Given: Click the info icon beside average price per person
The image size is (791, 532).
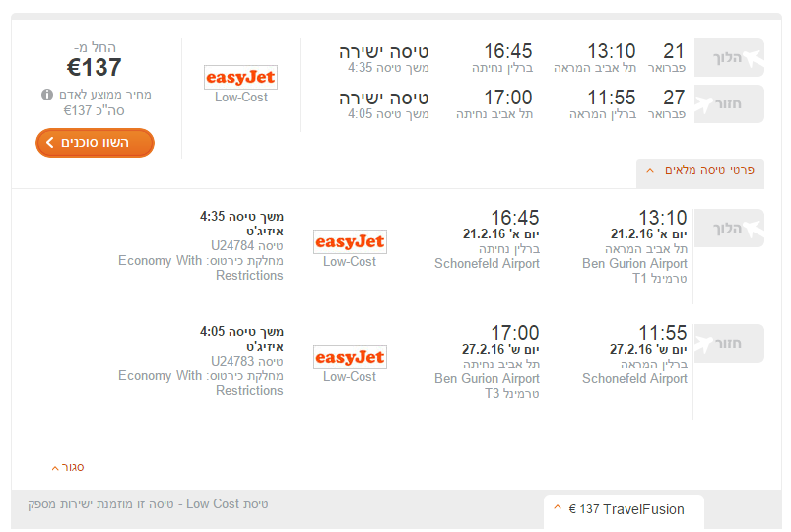Looking at the screenshot, I should (47, 95).
